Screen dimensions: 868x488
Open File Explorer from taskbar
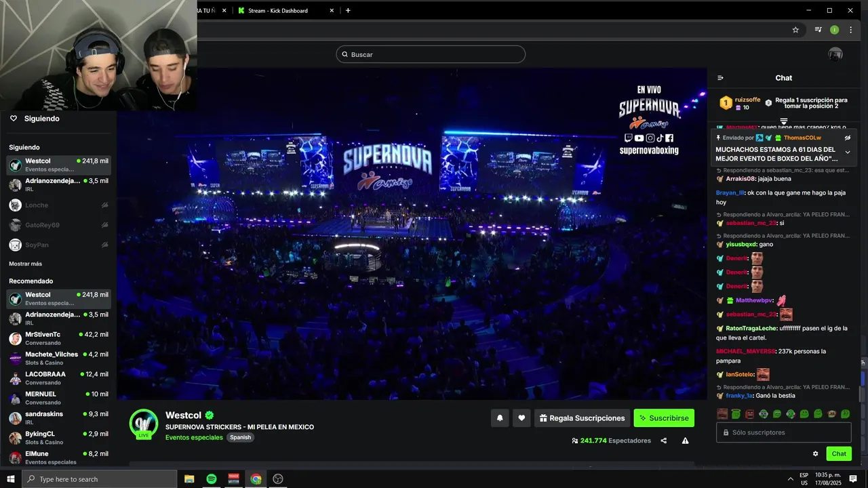189,479
